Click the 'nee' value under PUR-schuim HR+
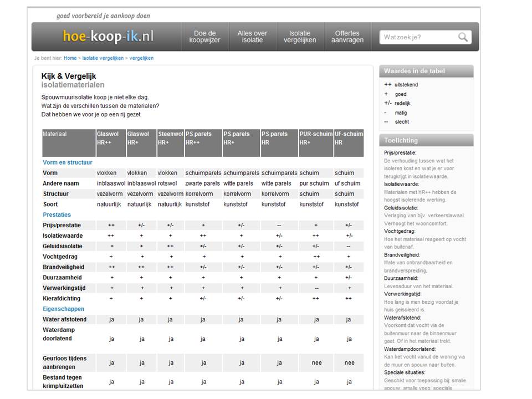 pos(316,362)
